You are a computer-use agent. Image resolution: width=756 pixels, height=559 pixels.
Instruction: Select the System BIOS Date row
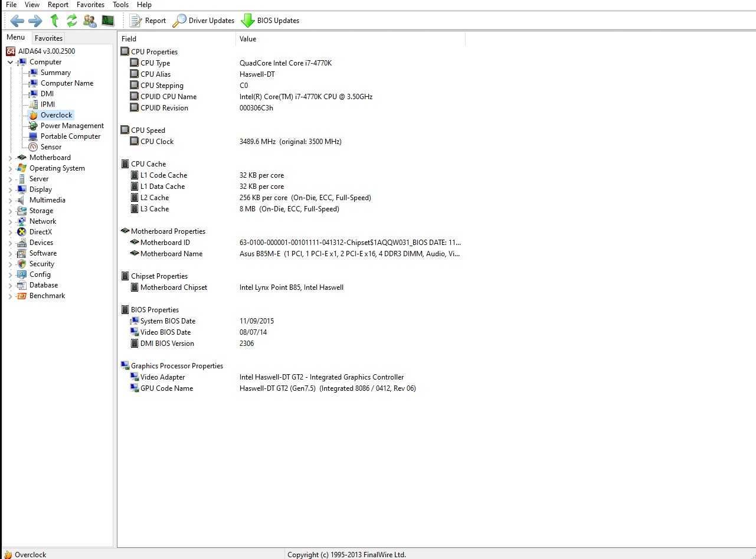(292, 321)
